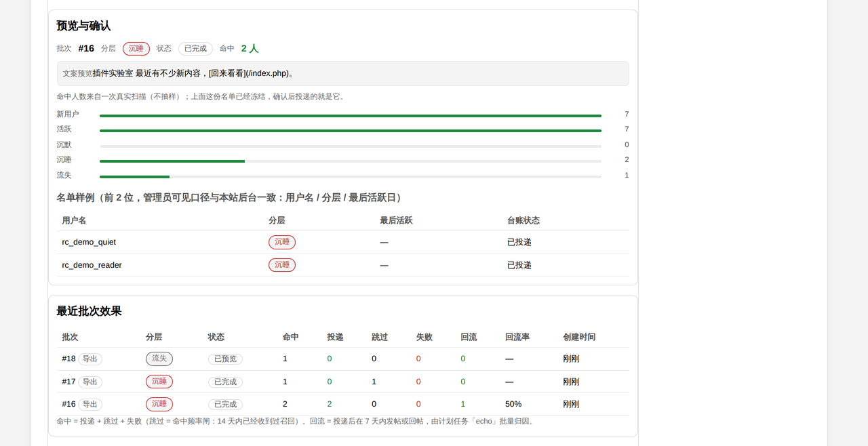
Task: Click the 流失 progress bar
Action: coord(351,177)
